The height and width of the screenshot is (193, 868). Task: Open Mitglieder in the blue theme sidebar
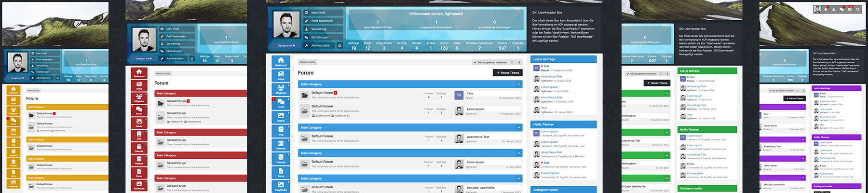281,89
